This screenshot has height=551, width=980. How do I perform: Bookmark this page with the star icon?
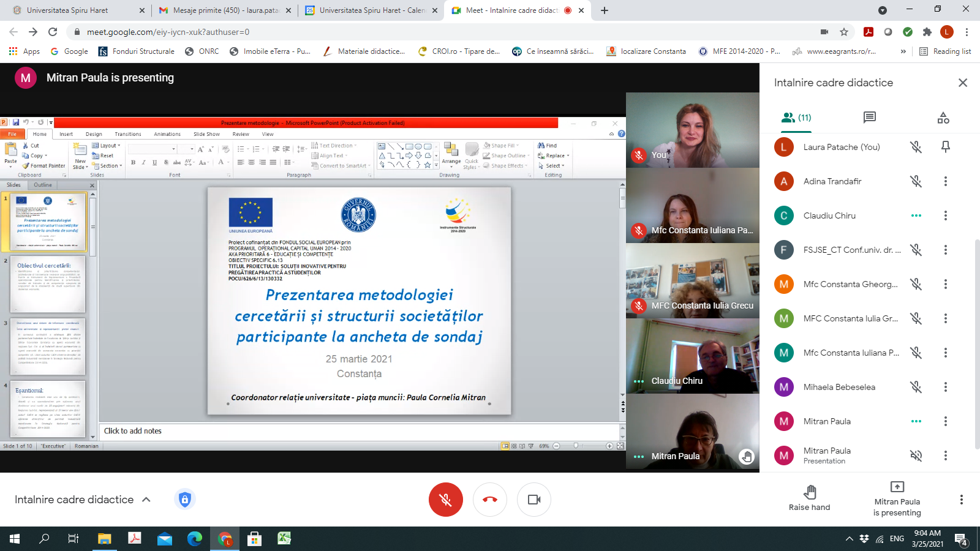pos(844,32)
